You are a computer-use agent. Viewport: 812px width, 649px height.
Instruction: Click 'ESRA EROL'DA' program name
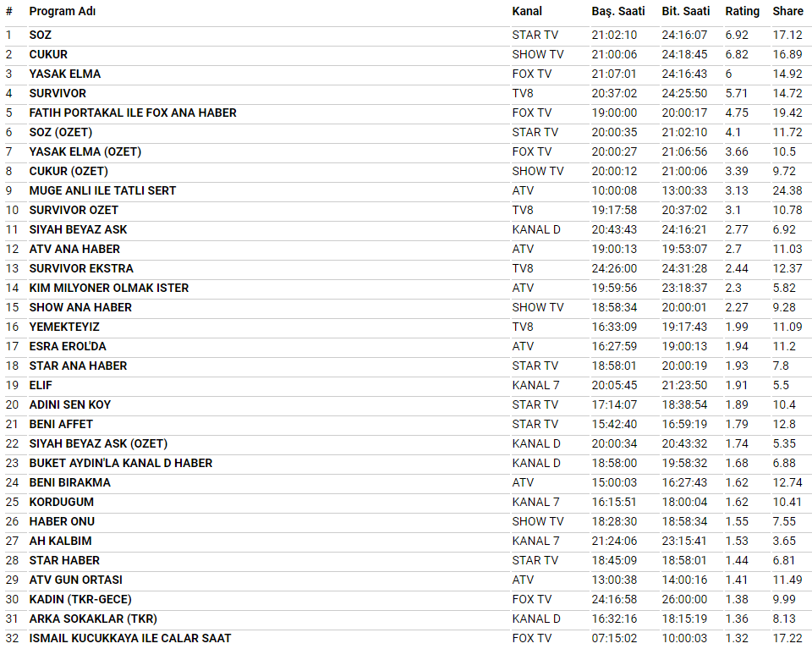[68, 347]
